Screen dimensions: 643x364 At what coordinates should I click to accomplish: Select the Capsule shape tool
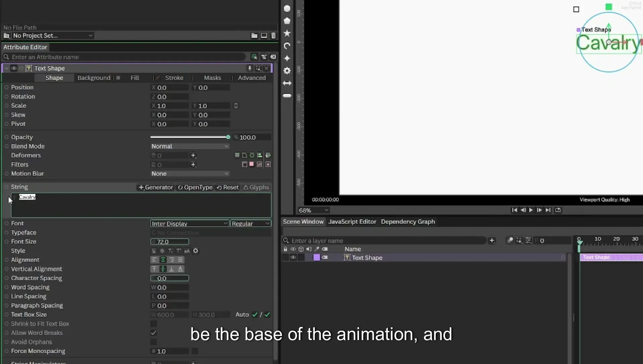coord(287,96)
